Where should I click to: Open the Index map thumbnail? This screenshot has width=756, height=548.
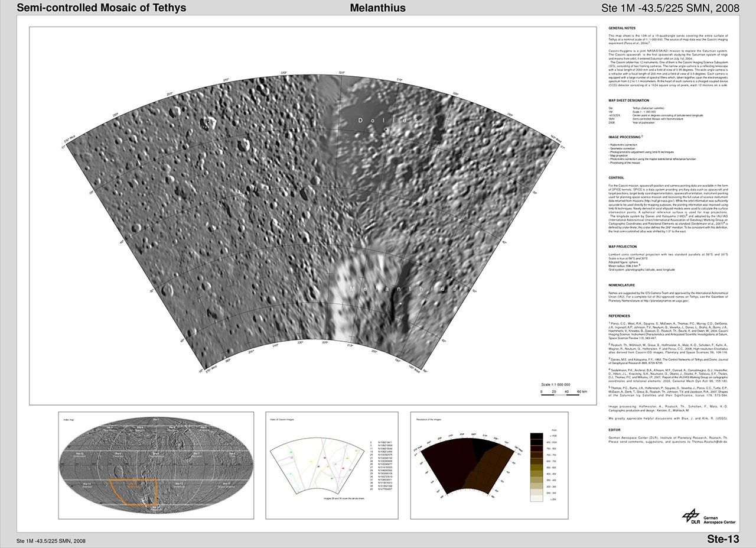click(x=156, y=465)
